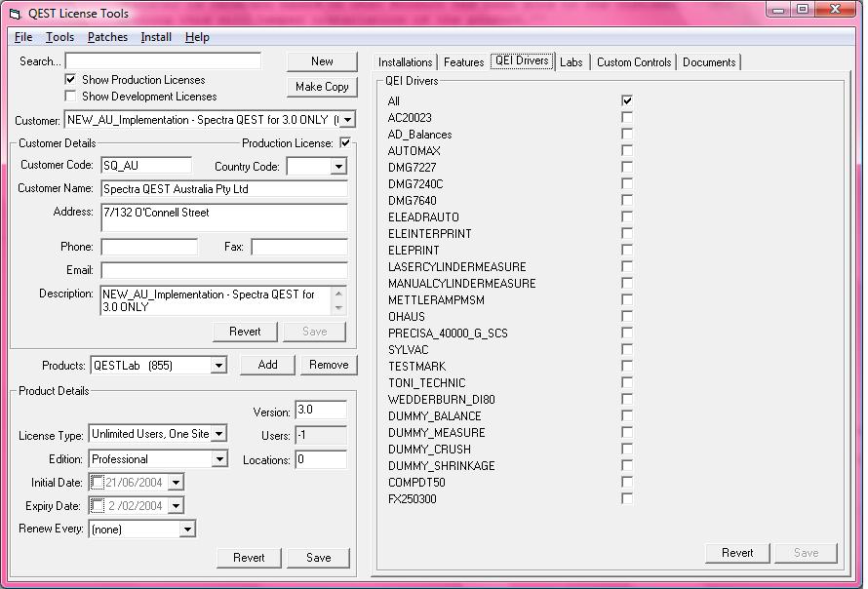
Task: Uncheck Show Production Licenses
Action: (70, 80)
